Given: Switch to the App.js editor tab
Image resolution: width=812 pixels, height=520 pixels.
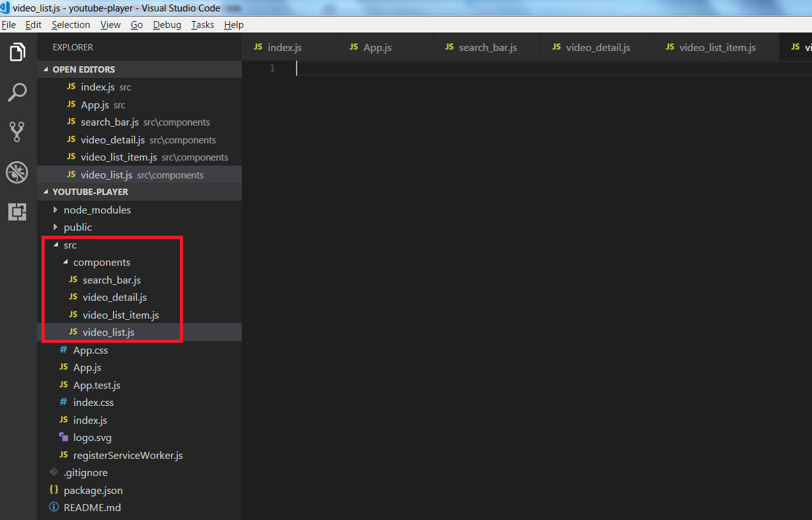Looking at the screenshot, I should [385, 47].
